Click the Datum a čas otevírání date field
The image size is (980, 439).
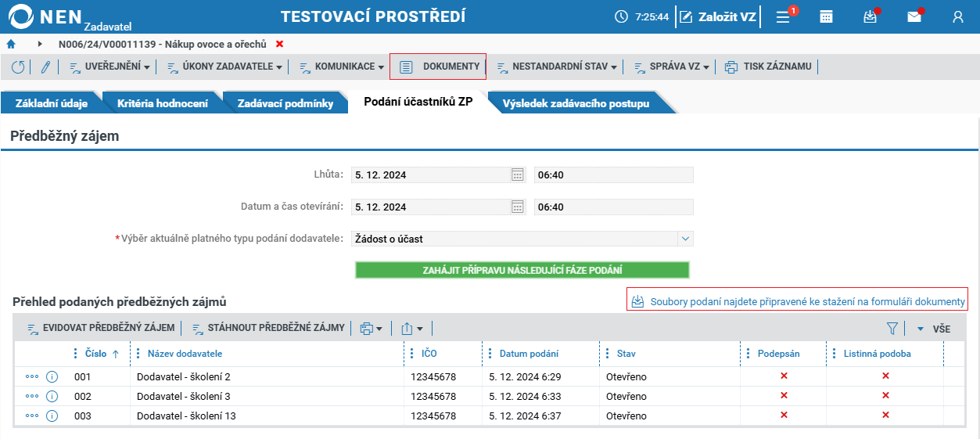[x=430, y=207]
